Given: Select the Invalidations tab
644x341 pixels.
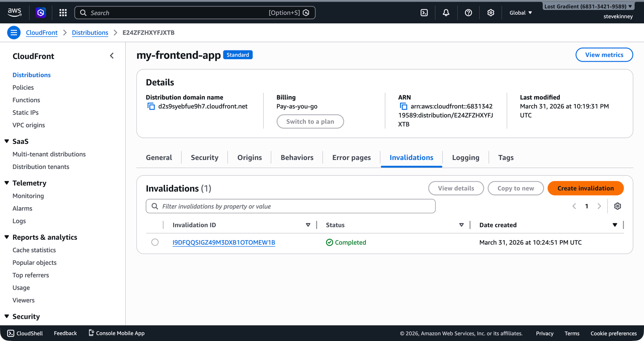Looking at the screenshot, I should [411, 158].
